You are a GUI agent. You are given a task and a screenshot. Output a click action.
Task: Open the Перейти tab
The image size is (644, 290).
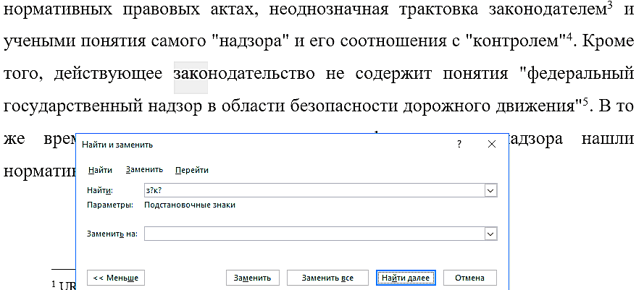pos(191,170)
